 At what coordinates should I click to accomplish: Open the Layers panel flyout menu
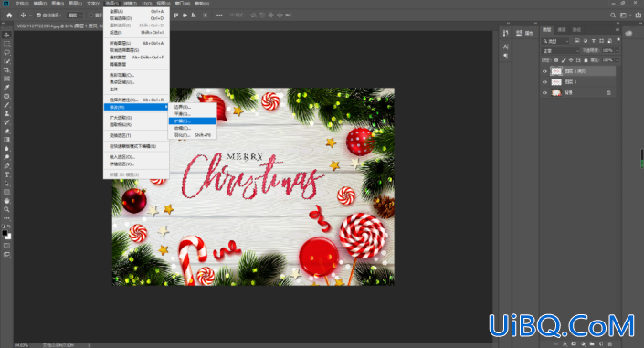pos(617,29)
